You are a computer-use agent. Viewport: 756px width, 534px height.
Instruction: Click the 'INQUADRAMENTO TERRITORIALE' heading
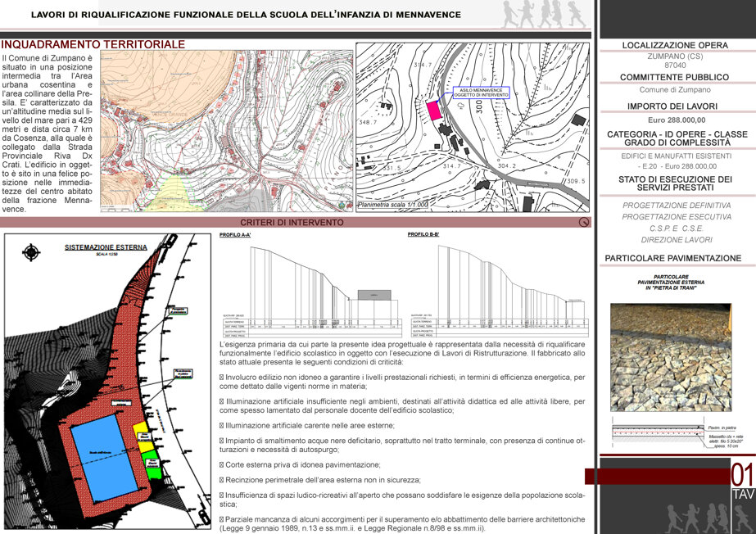[x=93, y=44]
